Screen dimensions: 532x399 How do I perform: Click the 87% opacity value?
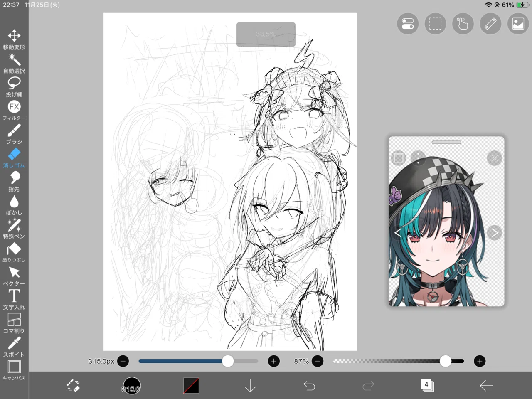pyautogui.click(x=301, y=361)
